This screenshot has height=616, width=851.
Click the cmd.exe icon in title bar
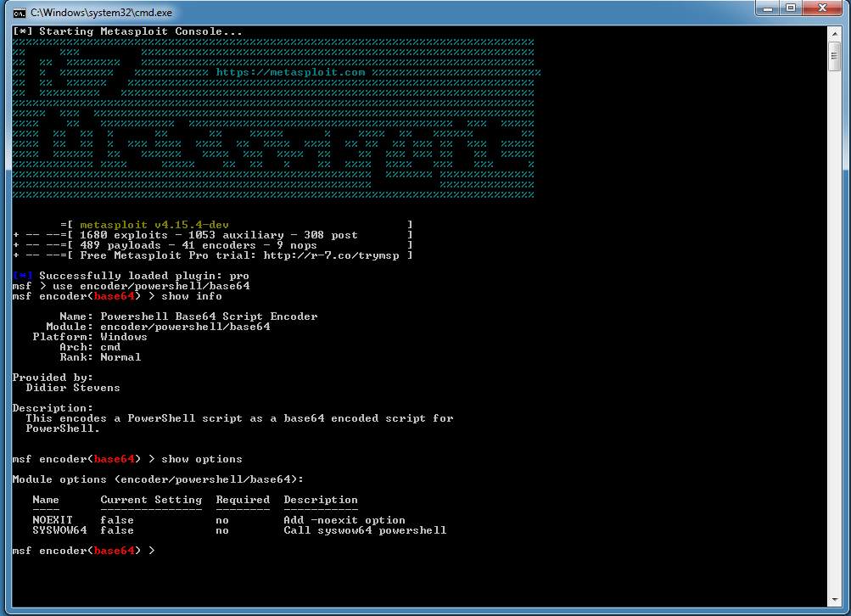19,13
